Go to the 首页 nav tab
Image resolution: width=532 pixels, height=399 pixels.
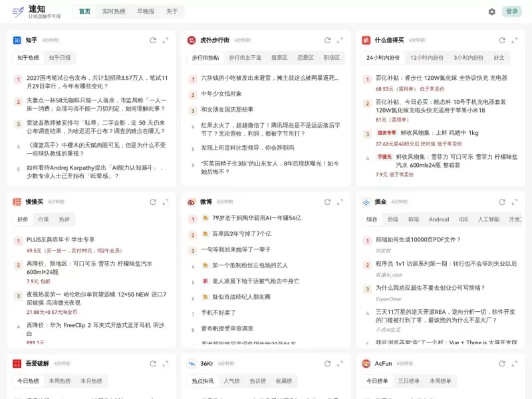coord(85,11)
